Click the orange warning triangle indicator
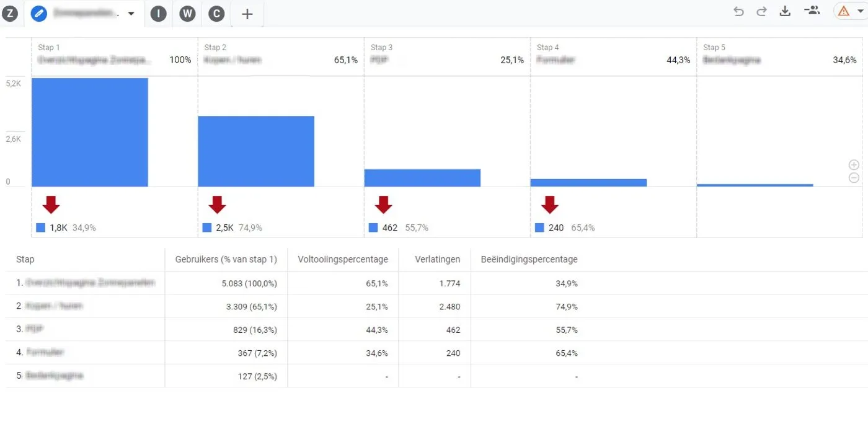868x424 pixels. (843, 11)
